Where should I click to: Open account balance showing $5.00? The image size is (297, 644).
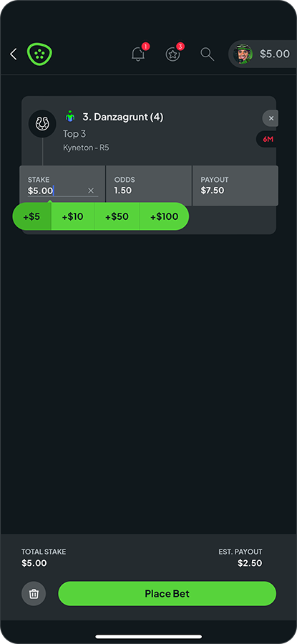[x=275, y=54]
